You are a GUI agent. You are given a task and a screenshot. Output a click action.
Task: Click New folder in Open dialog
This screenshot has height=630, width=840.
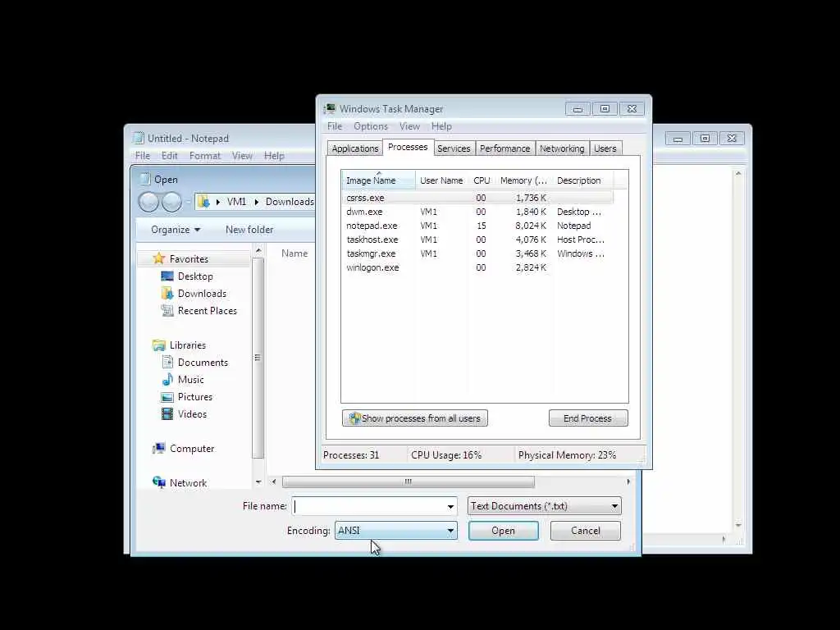point(249,230)
